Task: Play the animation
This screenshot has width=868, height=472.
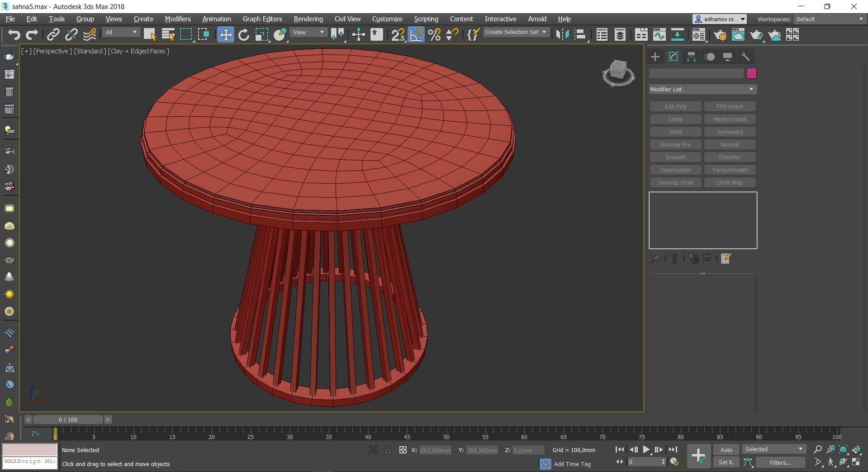Action: tap(646, 449)
